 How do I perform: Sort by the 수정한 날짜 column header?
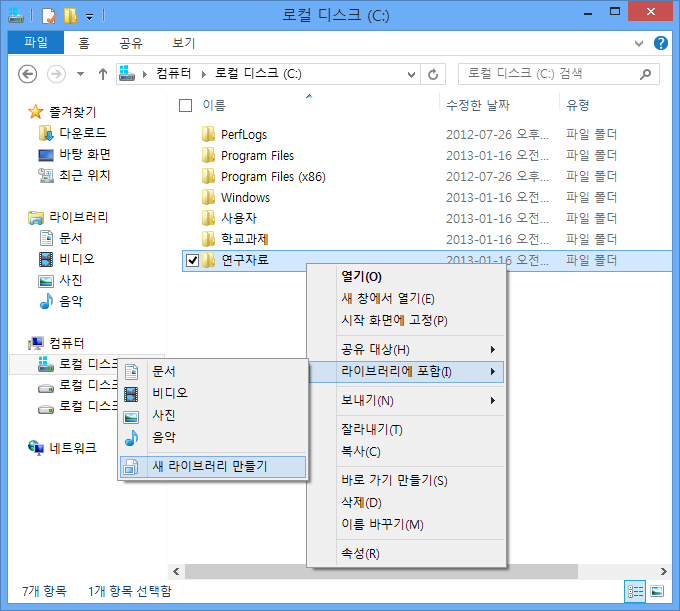click(x=478, y=105)
